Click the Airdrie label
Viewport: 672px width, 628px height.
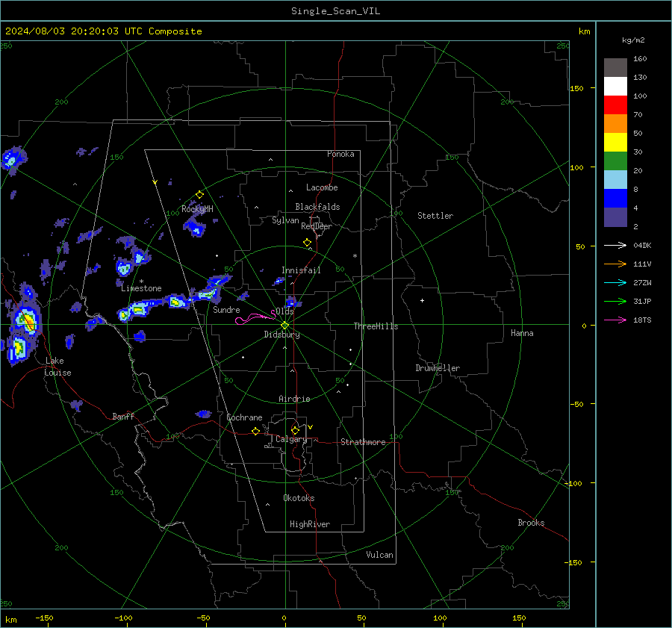point(294,399)
